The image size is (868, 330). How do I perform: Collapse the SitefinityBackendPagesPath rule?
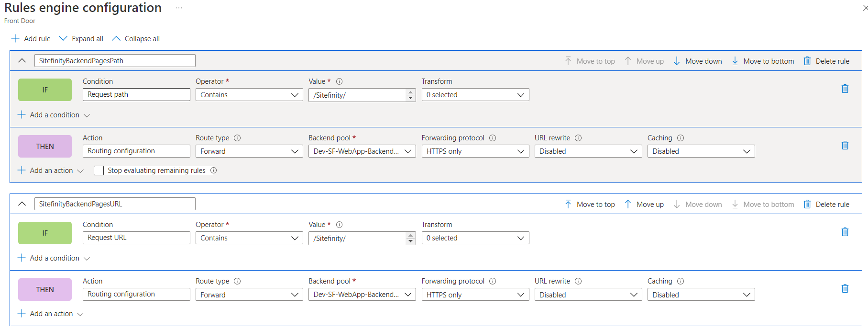tap(22, 61)
